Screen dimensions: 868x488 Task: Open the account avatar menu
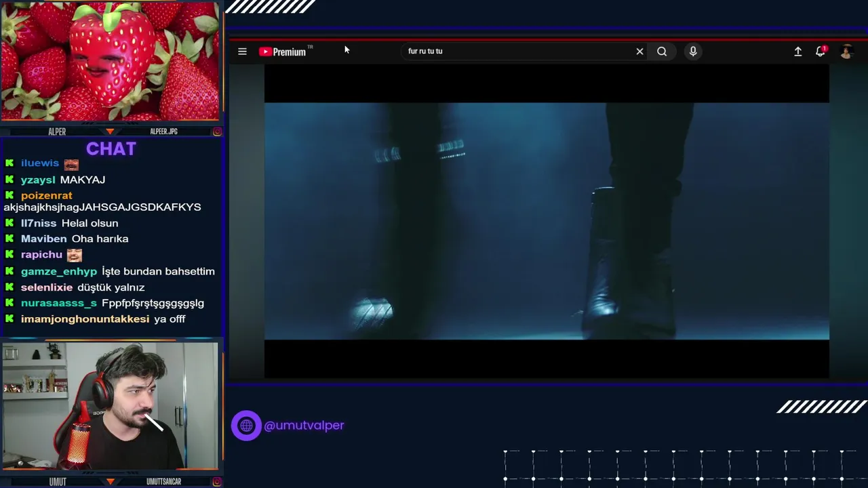[x=846, y=52]
